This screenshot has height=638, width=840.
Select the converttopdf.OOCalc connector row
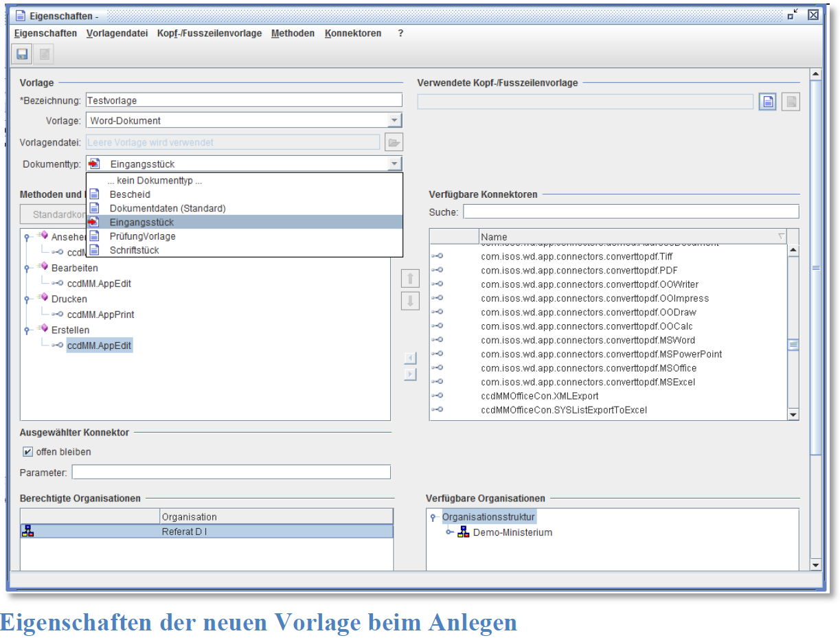click(608, 326)
